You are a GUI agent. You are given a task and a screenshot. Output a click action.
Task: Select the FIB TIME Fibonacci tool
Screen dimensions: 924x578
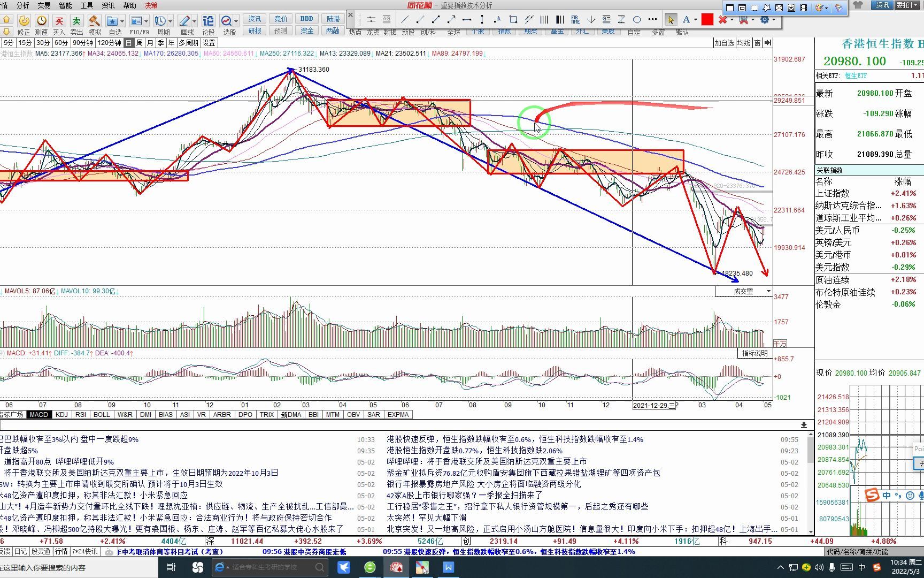pyautogui.click(x=575, y=20)
